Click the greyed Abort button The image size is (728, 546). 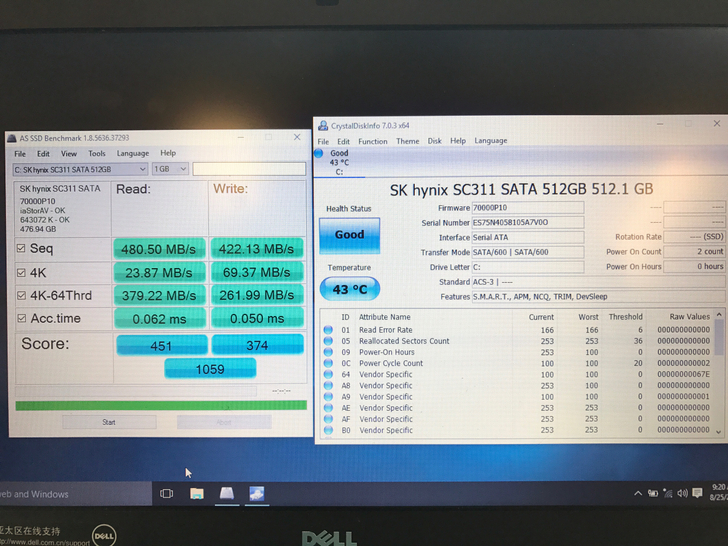tap(224, 422)
